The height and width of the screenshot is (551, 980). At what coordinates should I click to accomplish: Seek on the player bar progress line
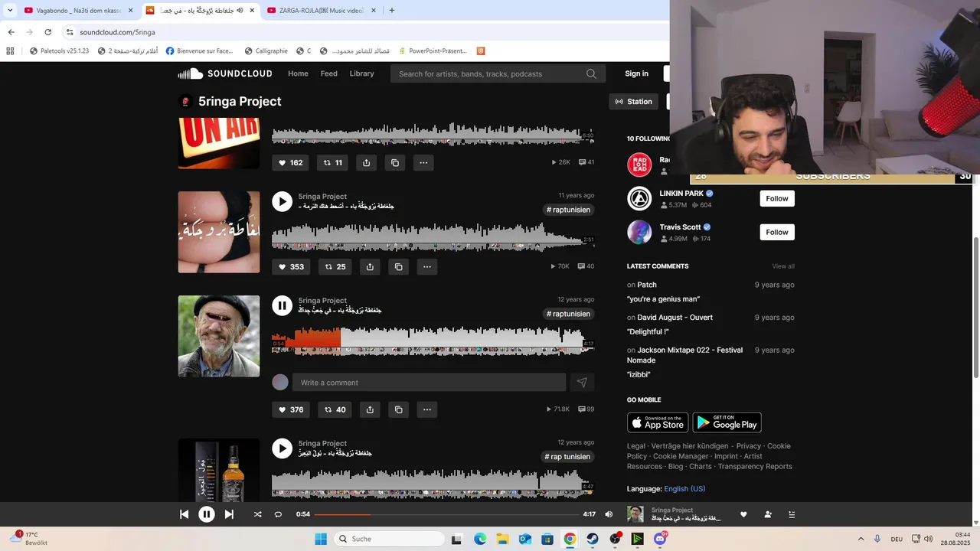(x=446, y=514)
